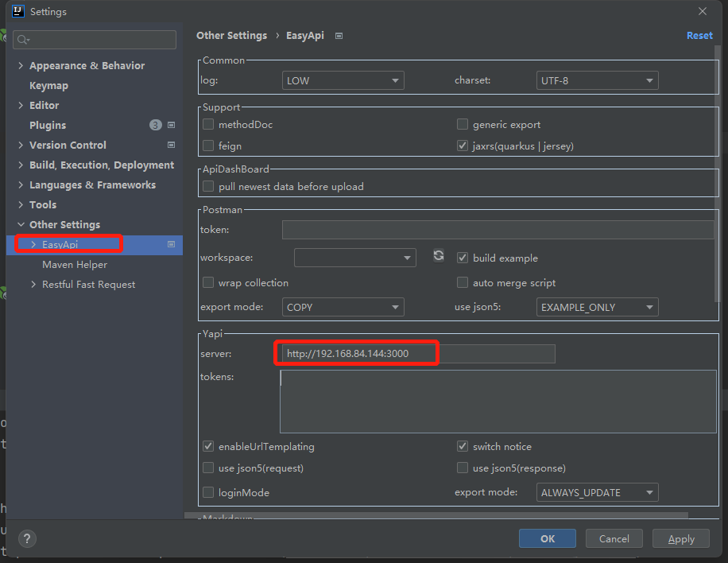
Task: Click the IntelliJ logo in the title bar
Action: coord(18,10)
